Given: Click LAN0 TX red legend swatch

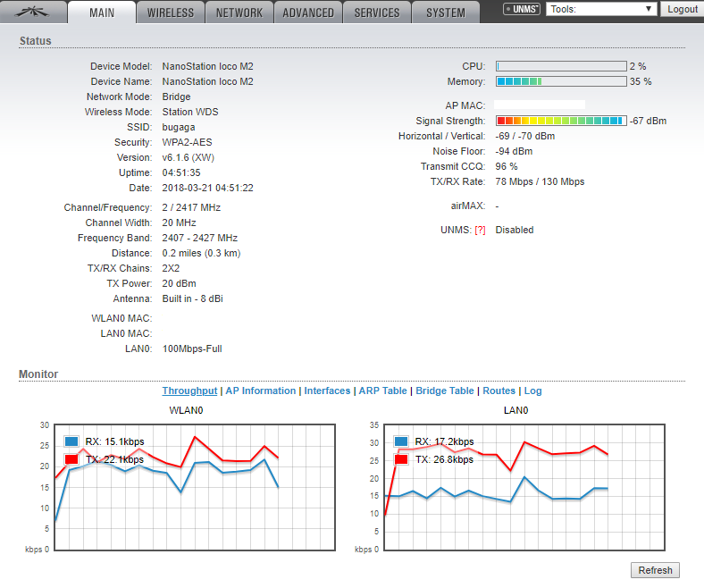Looking at the screenshot, I should (x=401, y=459).
